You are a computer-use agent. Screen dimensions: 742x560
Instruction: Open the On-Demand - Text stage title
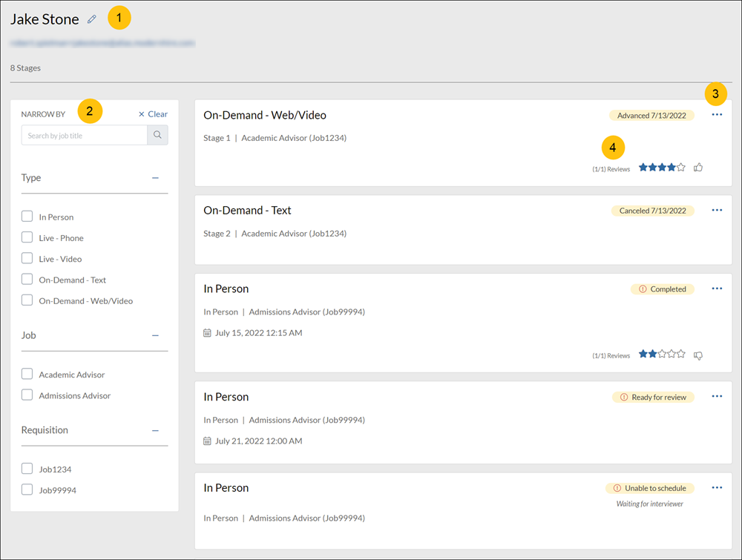(x=247, y=211)
